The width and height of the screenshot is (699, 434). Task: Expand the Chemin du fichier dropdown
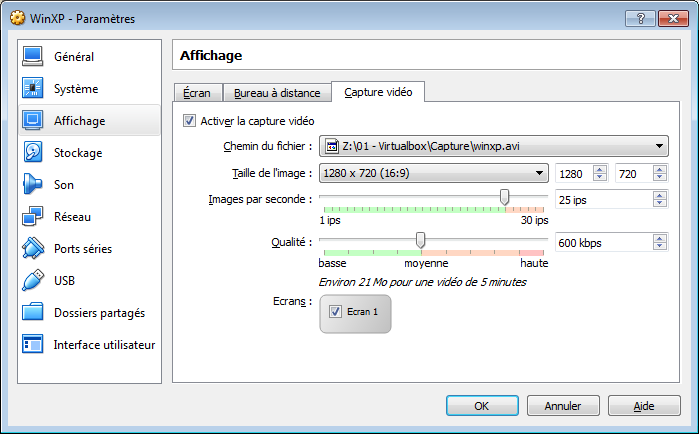tap(659, 146)
